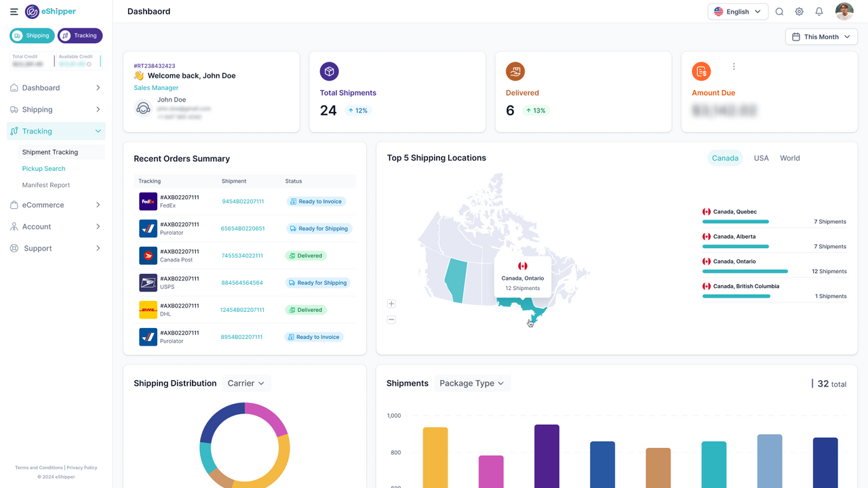Open the Carrier dropdown in Shipping Distribution
The image size is (868, 488).
pos(246,383)
